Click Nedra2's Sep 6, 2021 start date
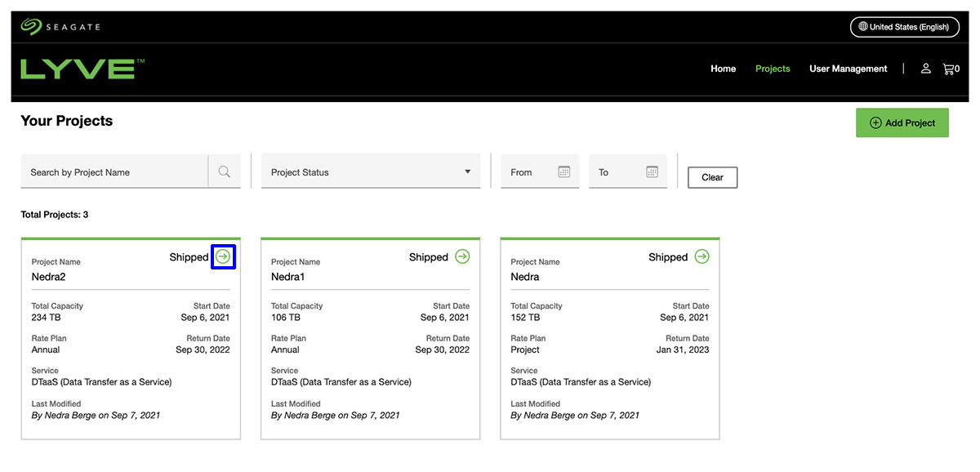 point(206,317)
